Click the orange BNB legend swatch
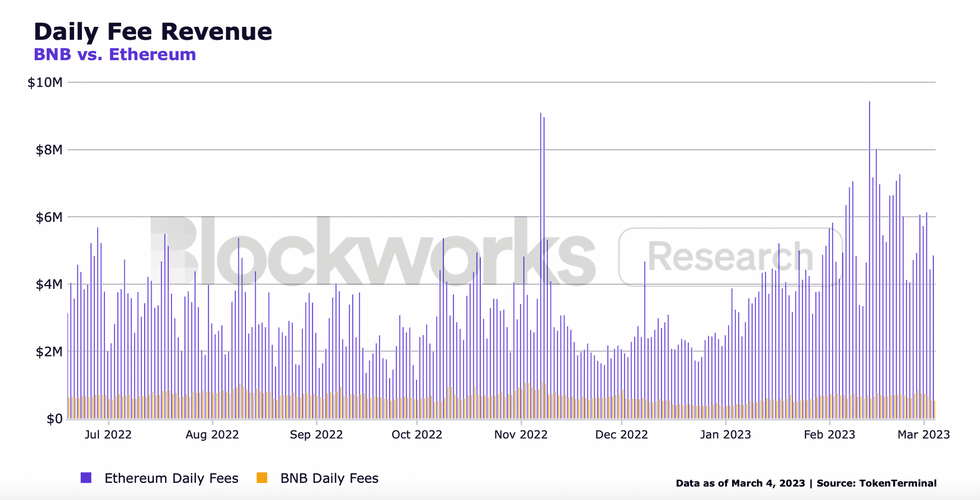This screenshot has width=980, height=500. tap(263, 477)
